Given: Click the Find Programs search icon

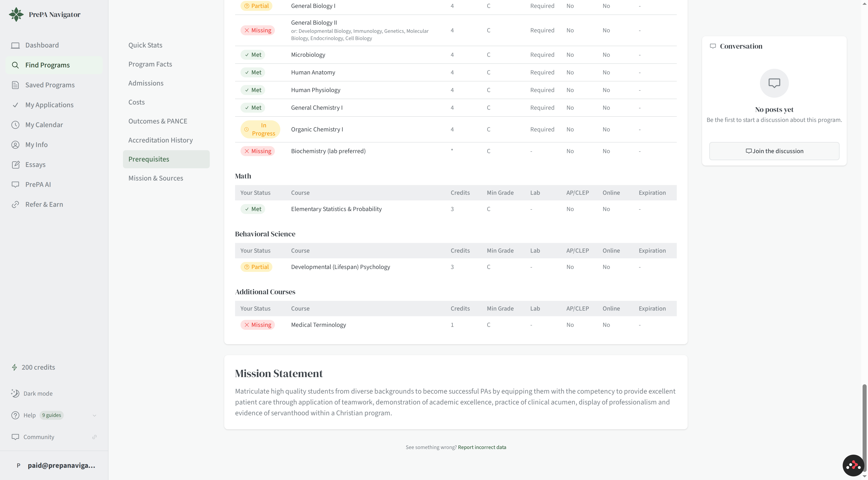Looking at the screenshot, I should pyautogui.click(x=15, y=65).
